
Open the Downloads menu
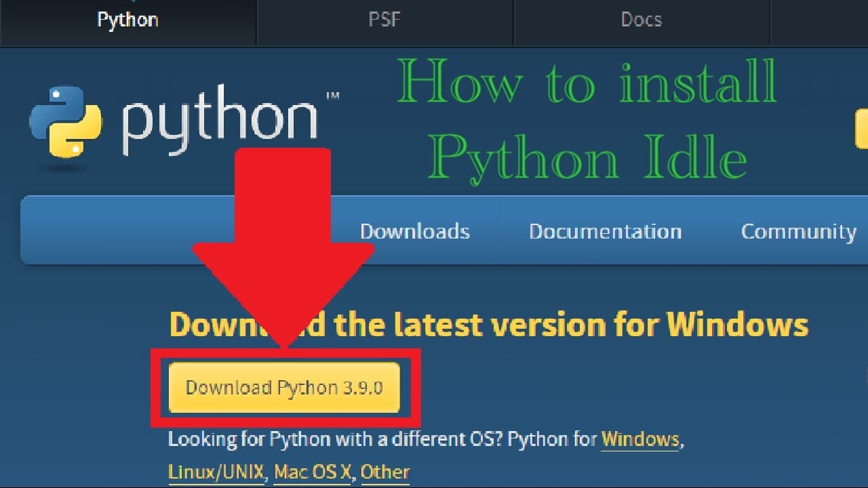tap(414, 231)
